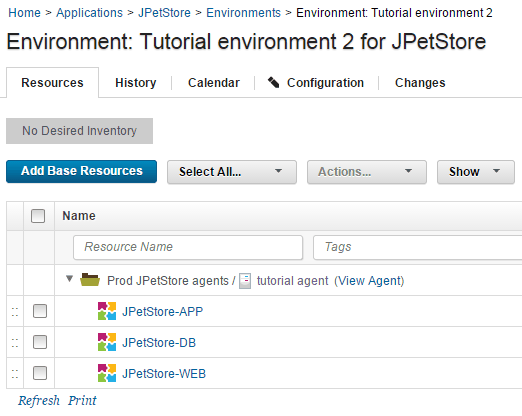Viewport: 522px width, 416px height.
Task: Open the Actions... dropdown
Action: coord(367,172)
